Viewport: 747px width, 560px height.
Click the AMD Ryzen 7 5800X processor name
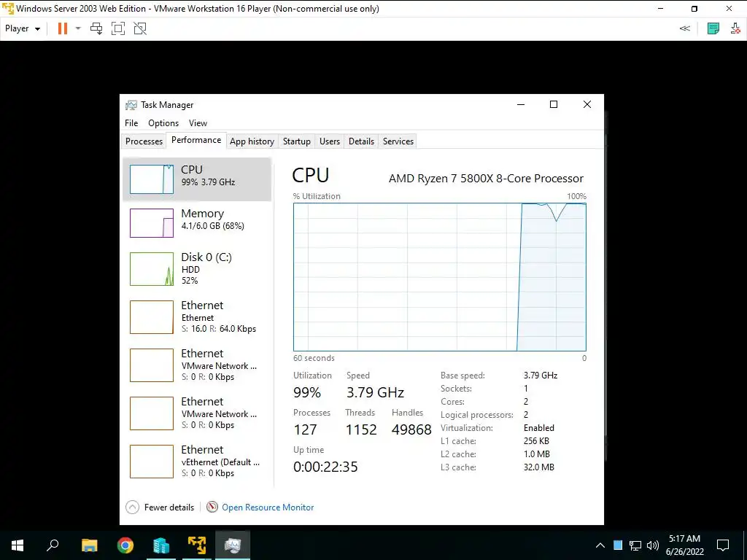(x=486, y=179)
